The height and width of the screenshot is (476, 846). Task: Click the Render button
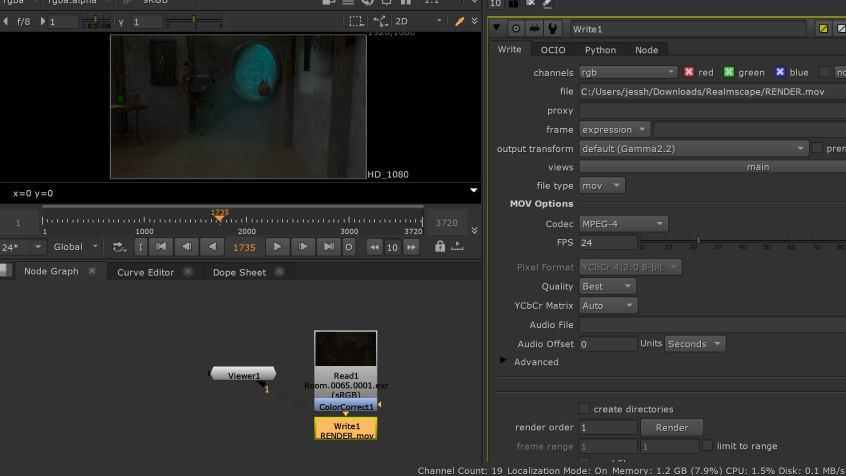672,427
